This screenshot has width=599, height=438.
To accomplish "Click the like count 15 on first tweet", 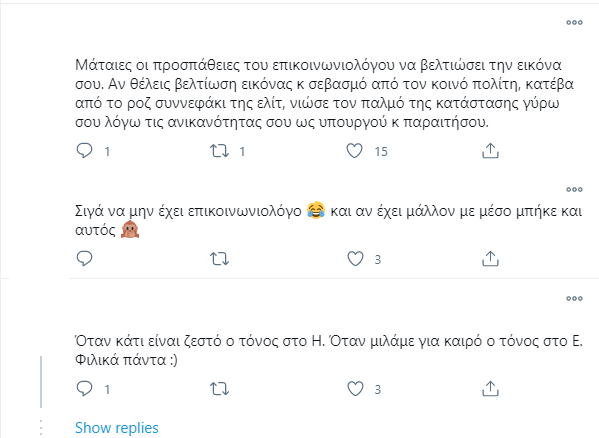I will [x=381, y=152].
